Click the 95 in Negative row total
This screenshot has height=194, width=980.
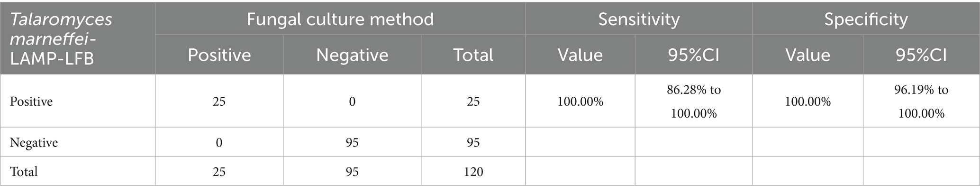tap(473, 142)
